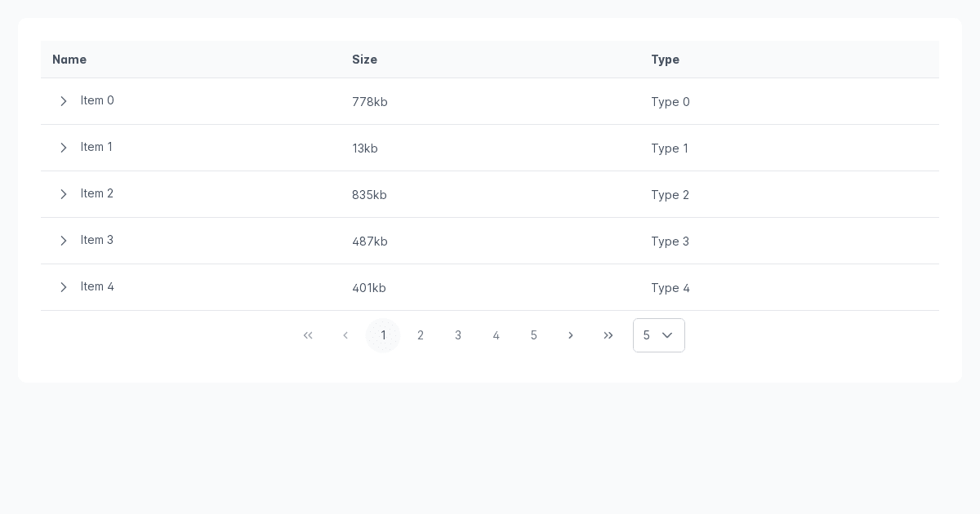
Task: Click the last page double-chevron icon
Action: coord(608,335)
